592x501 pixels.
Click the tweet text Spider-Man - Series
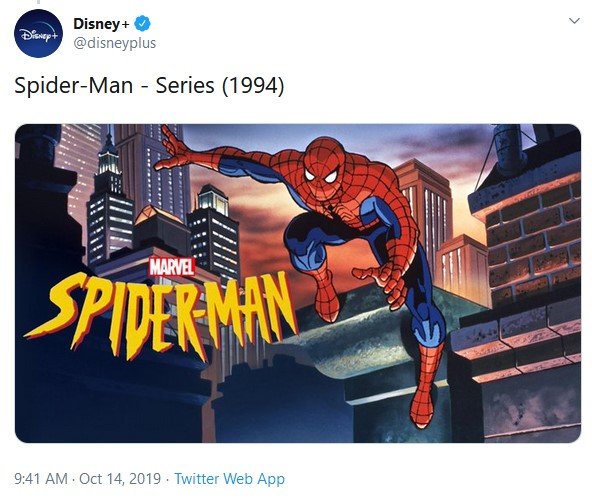[114, 85]
